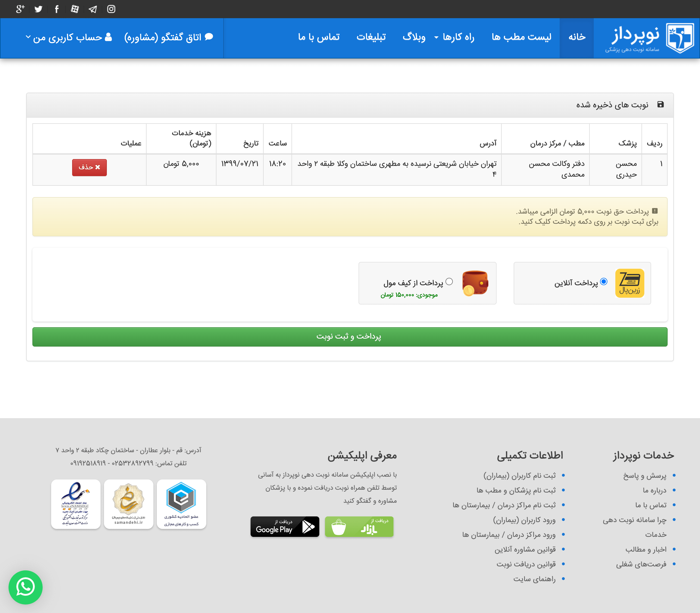700x613 pixels.
Task: Open the حساب کاربری من dropdown
Action: click(x=68, y=37)
